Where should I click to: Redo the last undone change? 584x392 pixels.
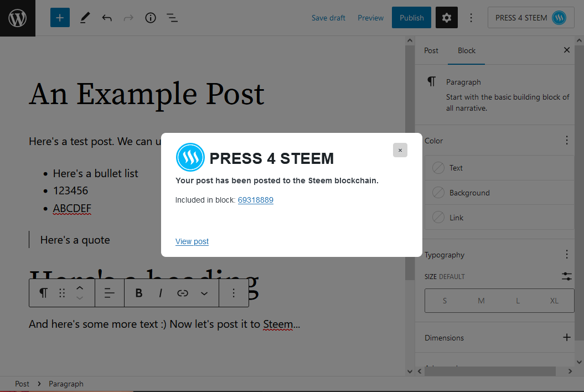[x=128, y=18]
